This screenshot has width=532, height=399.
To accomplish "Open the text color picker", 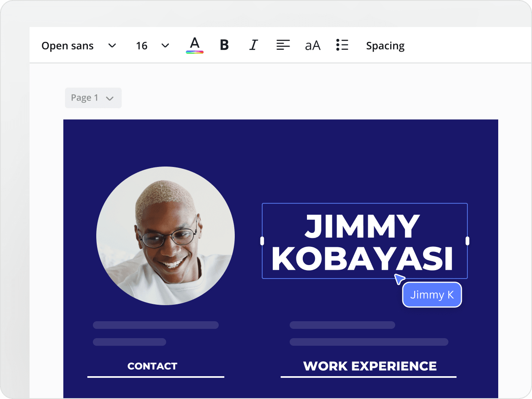I will pos(194,45).
